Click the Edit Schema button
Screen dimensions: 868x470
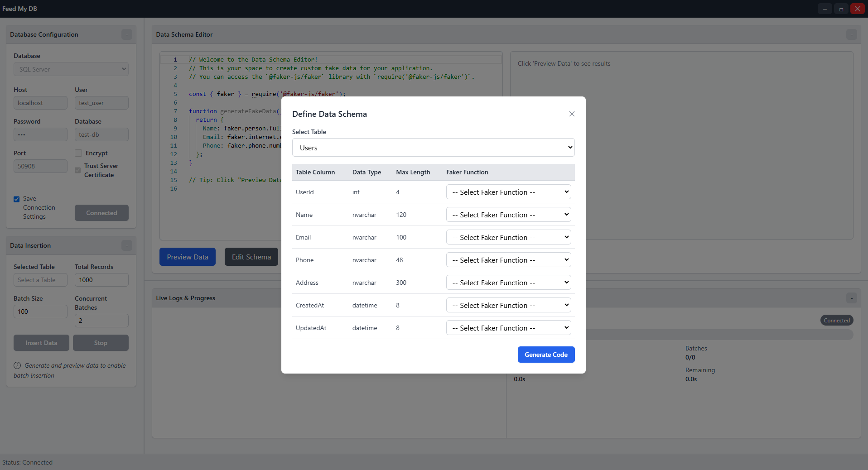pos(251,257)
